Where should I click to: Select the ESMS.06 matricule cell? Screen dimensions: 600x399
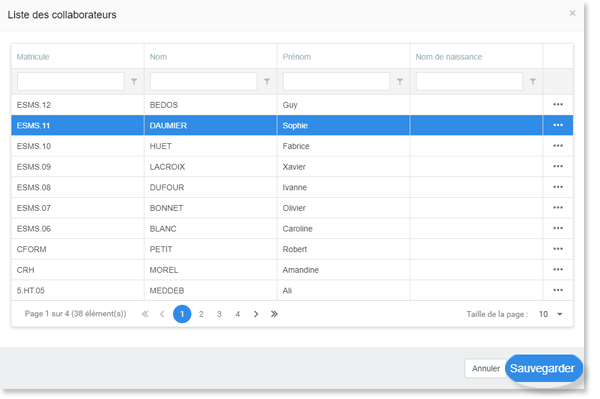(x=77, y=229)
